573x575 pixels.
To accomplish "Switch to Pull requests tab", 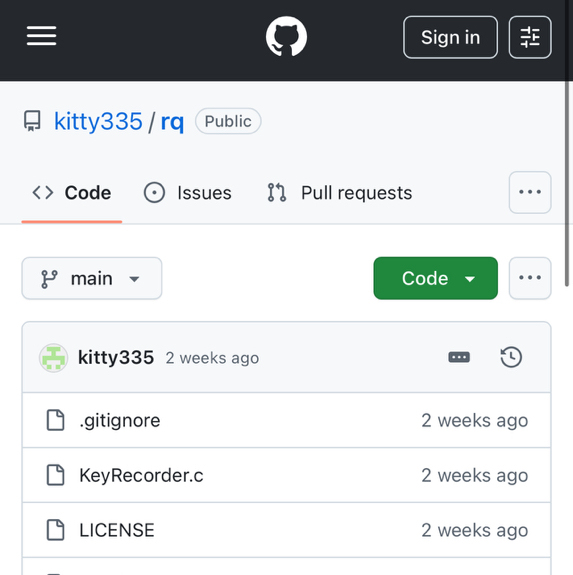I will (340, 193).
